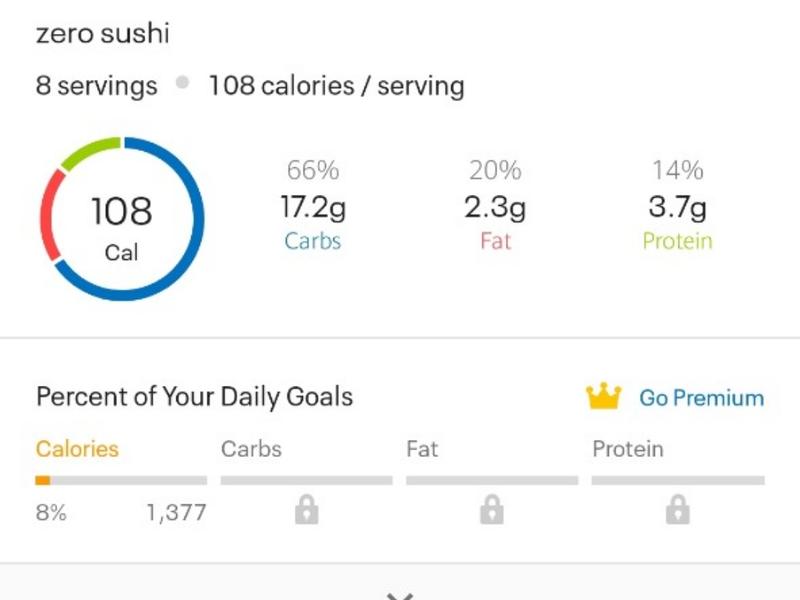The width and height of the screenshot is (800, 600).
Task: Click the zero sushi recipe title
Action: point(102,34)
